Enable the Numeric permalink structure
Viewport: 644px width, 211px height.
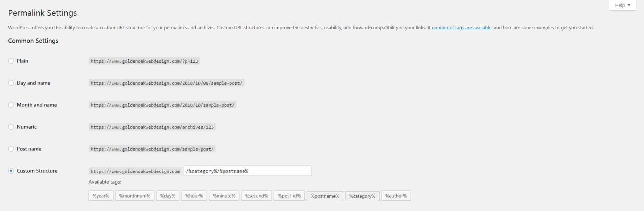pyautogui.click(x=11, y=127)
